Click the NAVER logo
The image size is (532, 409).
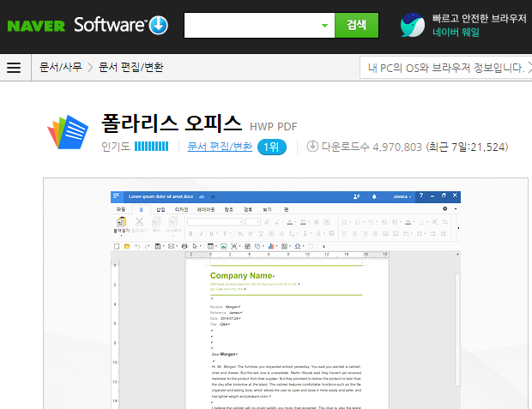[x=36, y=26]
